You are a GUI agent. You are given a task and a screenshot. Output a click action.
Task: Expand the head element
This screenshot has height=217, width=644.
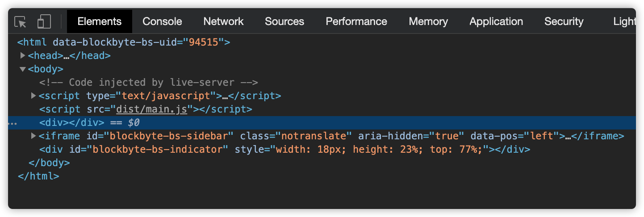tap(23, 56)
